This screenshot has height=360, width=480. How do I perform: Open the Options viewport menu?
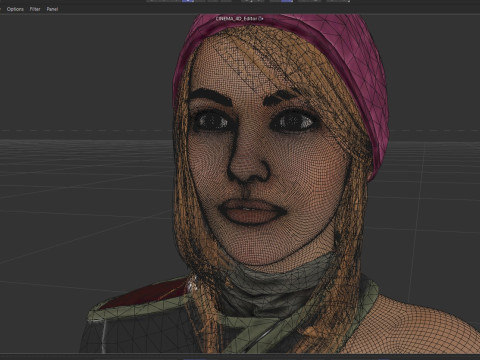click(x=15, y=9)
